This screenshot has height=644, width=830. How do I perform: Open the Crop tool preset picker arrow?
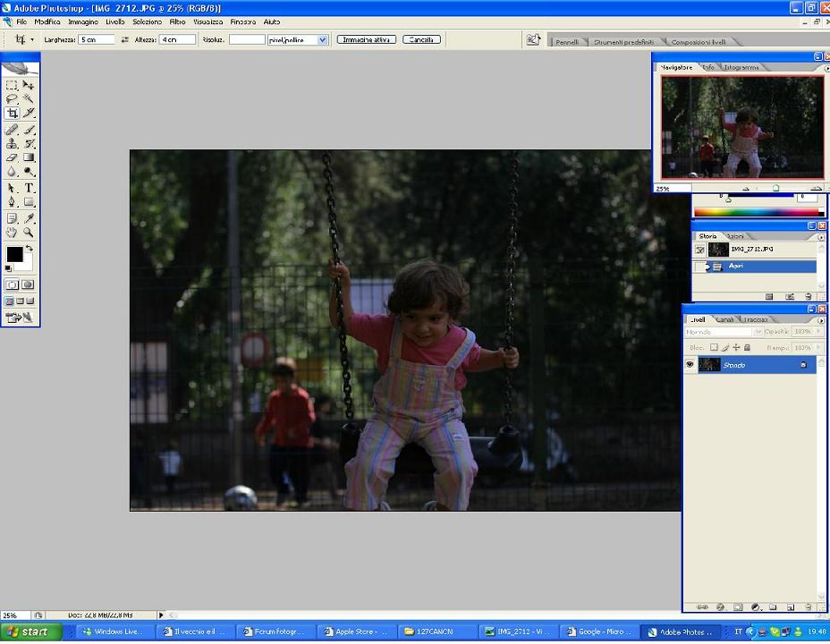(32, 40)
